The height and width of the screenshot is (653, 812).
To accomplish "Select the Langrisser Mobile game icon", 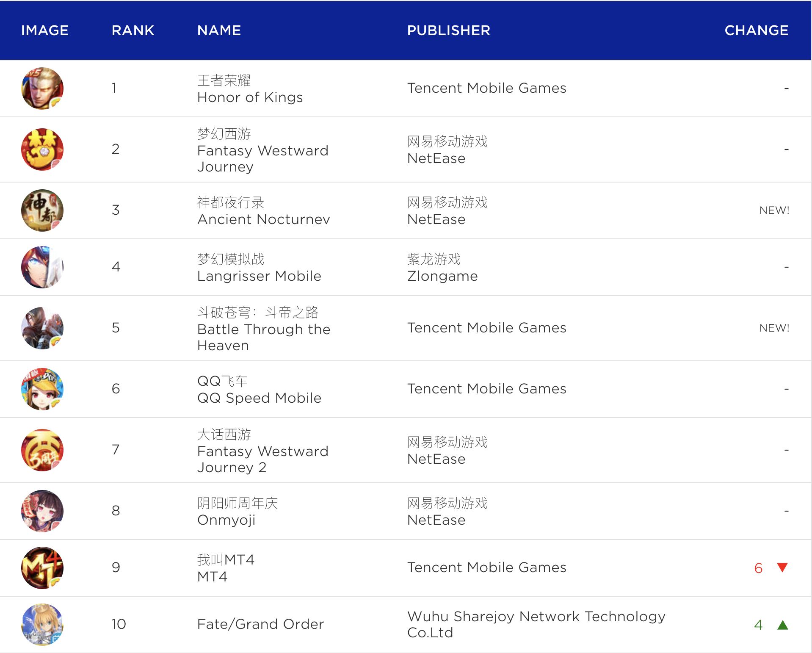I will coord(42,267).
